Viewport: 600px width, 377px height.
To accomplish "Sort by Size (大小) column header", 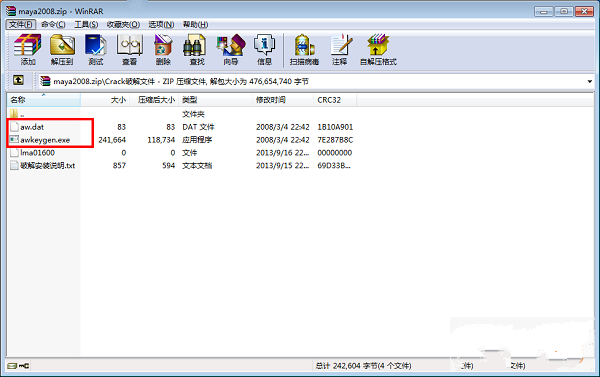I will click(105, 100).
